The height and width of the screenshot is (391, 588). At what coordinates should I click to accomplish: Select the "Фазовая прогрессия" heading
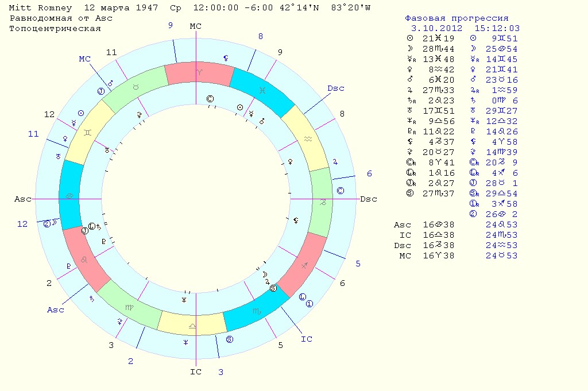tap(457, 18)
